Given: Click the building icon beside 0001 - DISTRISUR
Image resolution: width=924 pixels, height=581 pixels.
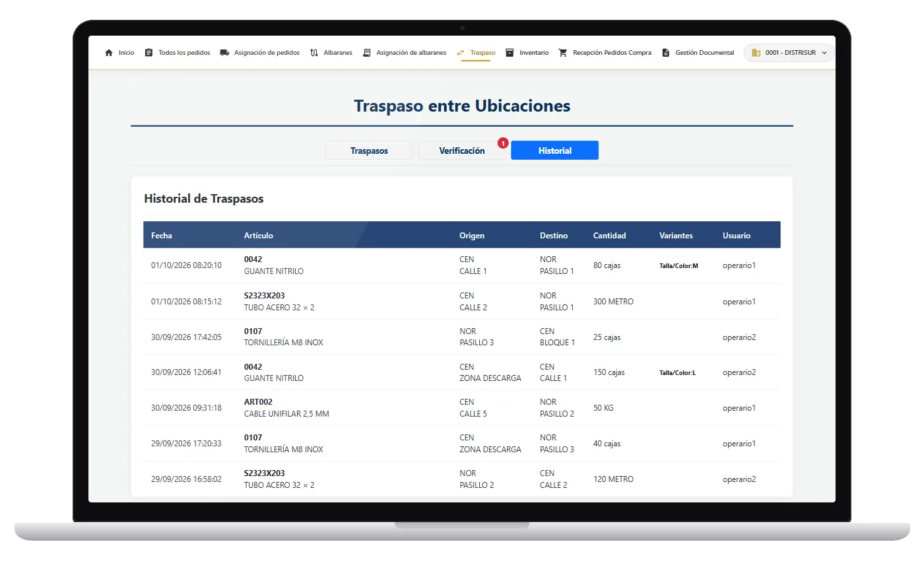Looking at the screenshot, I should (x=756, y=53).
